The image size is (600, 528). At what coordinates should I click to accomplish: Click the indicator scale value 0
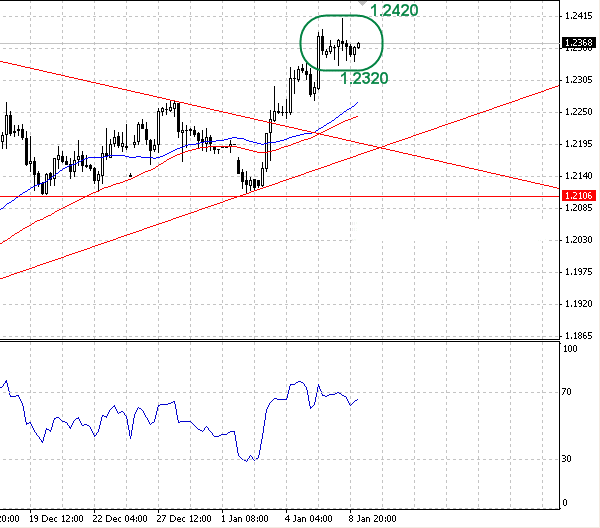point(564,503)
